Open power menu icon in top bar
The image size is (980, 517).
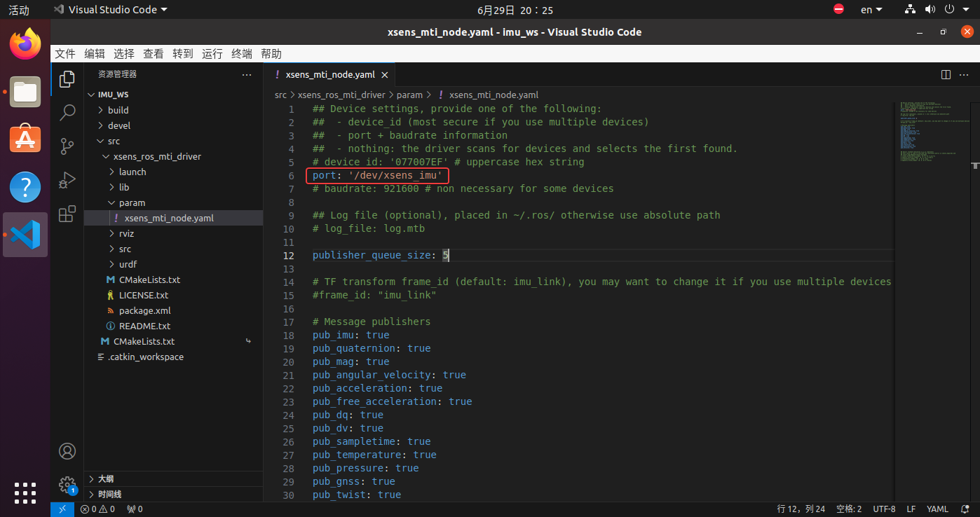(950, 10)
